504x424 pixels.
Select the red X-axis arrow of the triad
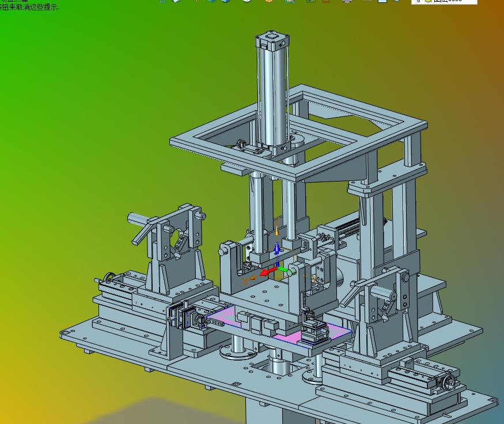coord(268,272)
